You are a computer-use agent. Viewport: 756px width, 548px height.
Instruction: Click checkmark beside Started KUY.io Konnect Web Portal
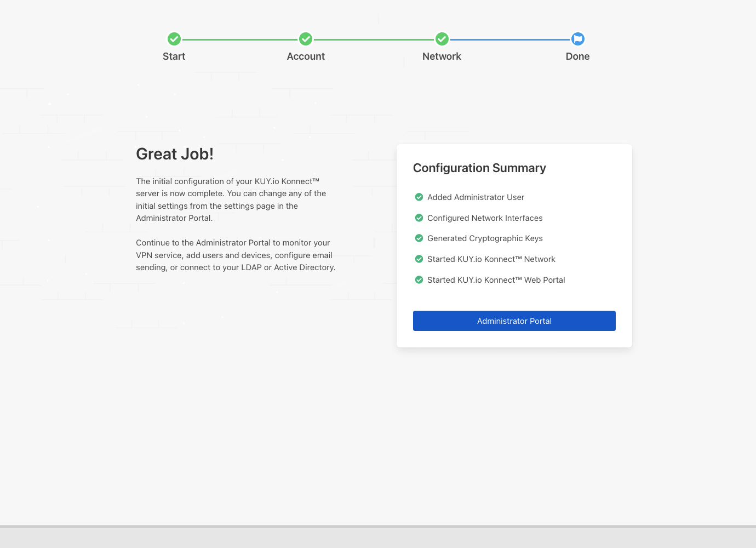point(419,279)
